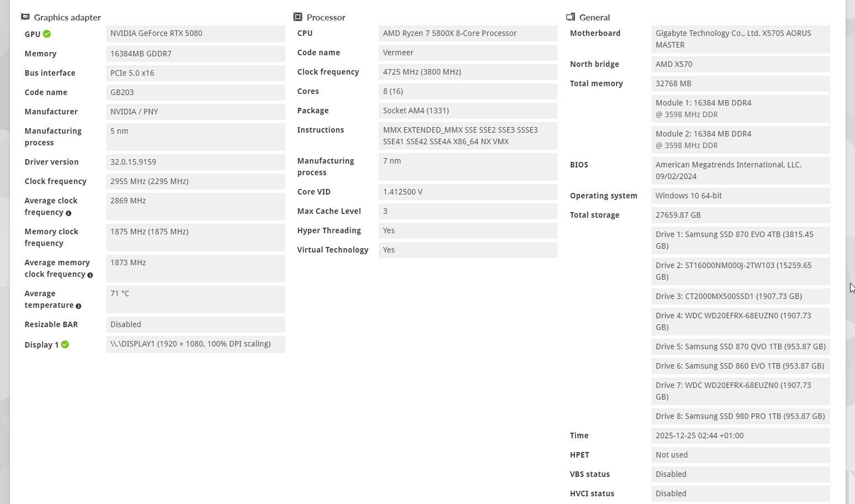Screen dimensions: 855x504
Task: Select the 8 (16) cores value
Action: [x=468, y=91]
